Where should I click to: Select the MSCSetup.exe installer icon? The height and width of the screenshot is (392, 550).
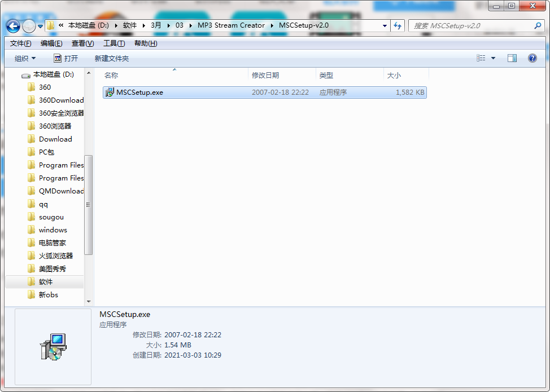110,92
